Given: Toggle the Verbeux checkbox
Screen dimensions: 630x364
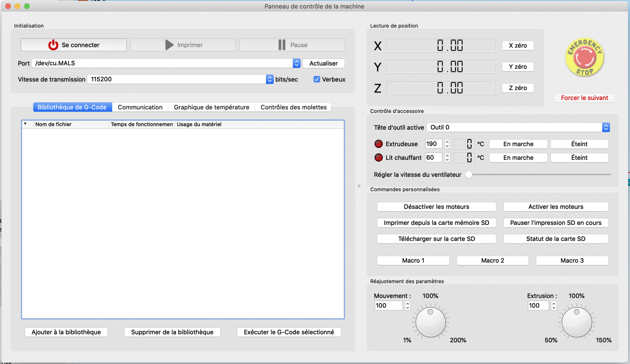Looking at the screenshot, I should click(317, 79).
